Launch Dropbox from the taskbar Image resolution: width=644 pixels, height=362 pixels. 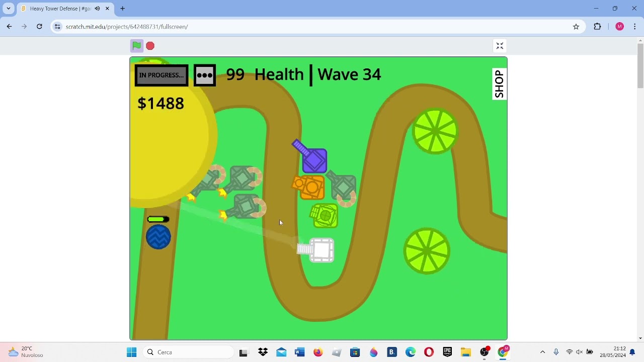(x=263, y=352)
